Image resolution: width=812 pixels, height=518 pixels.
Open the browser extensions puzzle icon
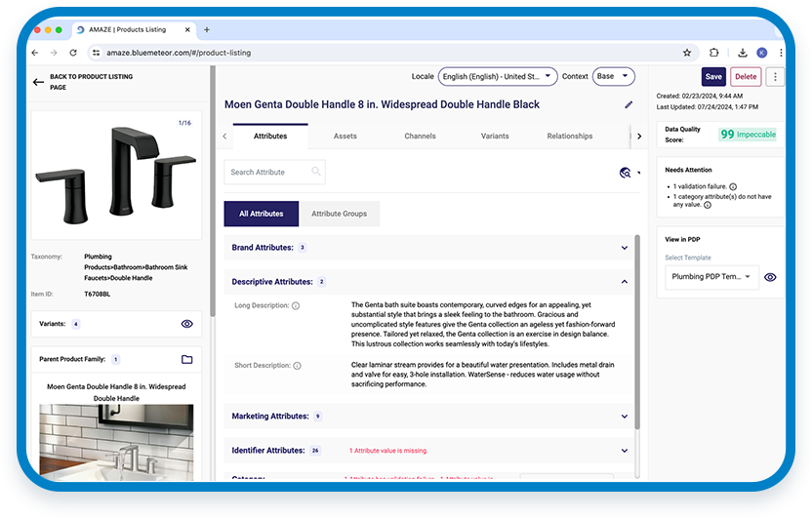[713, 53]
